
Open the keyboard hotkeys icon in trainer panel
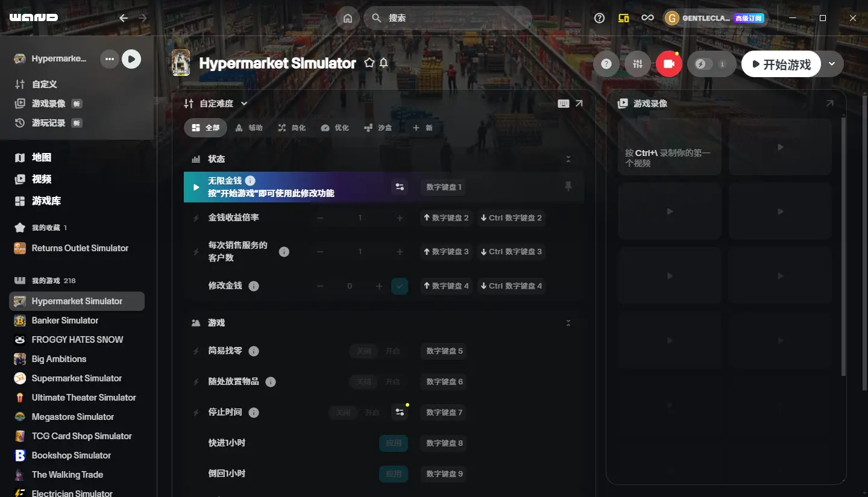(x=564, y=104)
